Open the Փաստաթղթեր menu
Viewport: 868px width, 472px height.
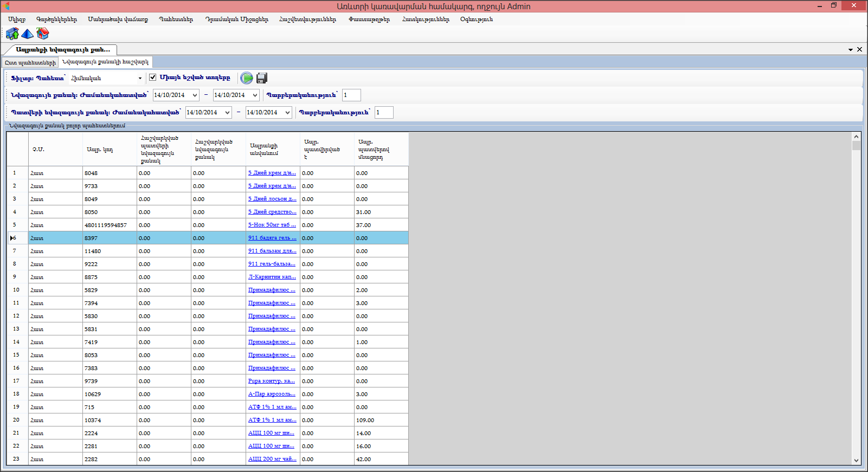pyautogui.click(x=369, y=19)
